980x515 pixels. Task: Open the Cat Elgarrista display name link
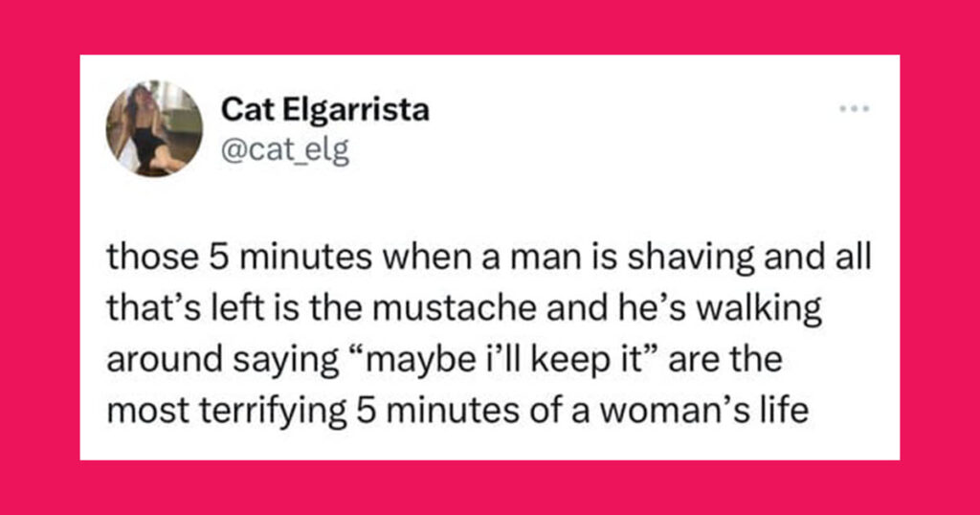(325, 110)
